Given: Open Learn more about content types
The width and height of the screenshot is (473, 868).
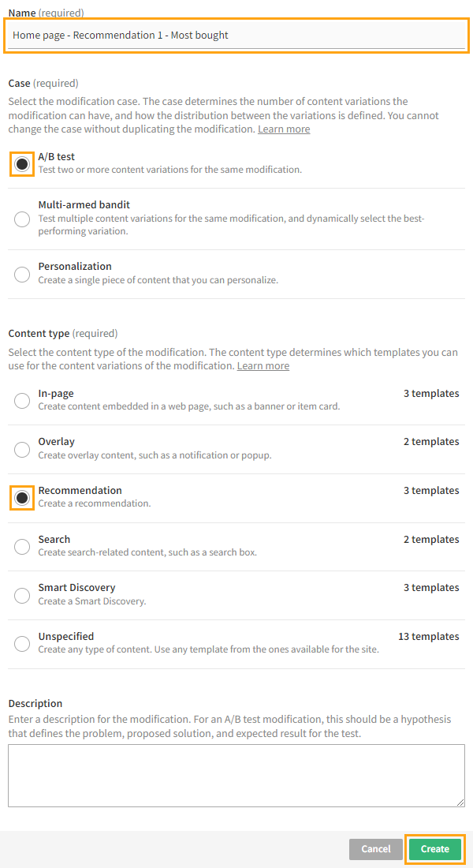Looking at the screenshot, I should 263,365.
